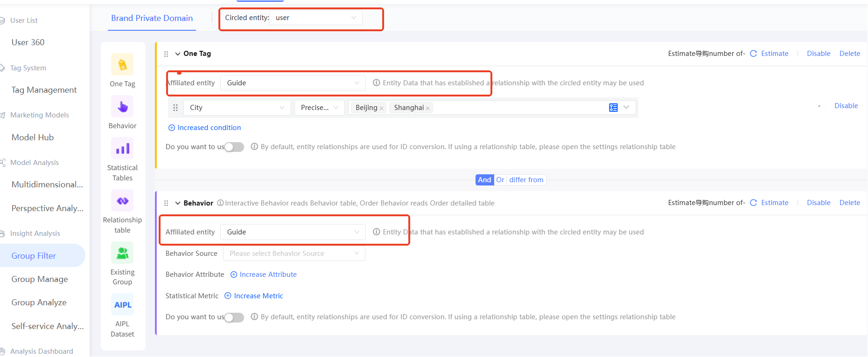This screenshot has width=868, height=357.
Task: Select the Relationship table component icon
Action: 122,200
